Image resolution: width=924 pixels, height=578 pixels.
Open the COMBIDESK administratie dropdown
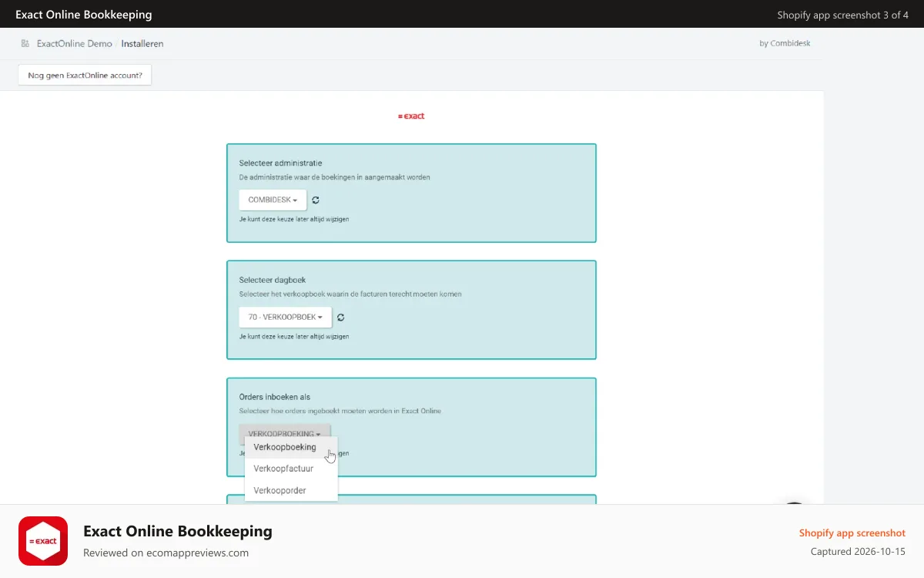coord(273,200)
